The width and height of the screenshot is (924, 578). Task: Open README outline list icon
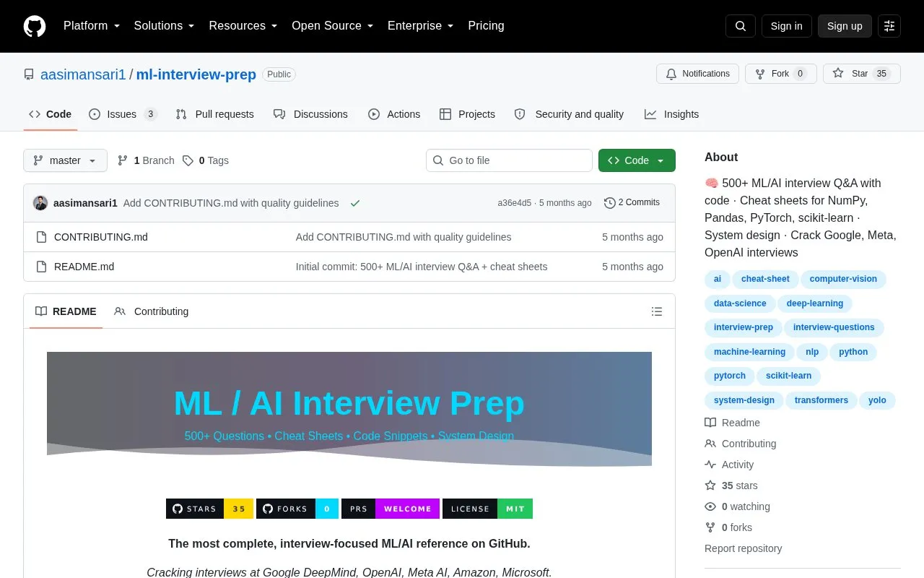pyautogui.click(x=657, y=311)
